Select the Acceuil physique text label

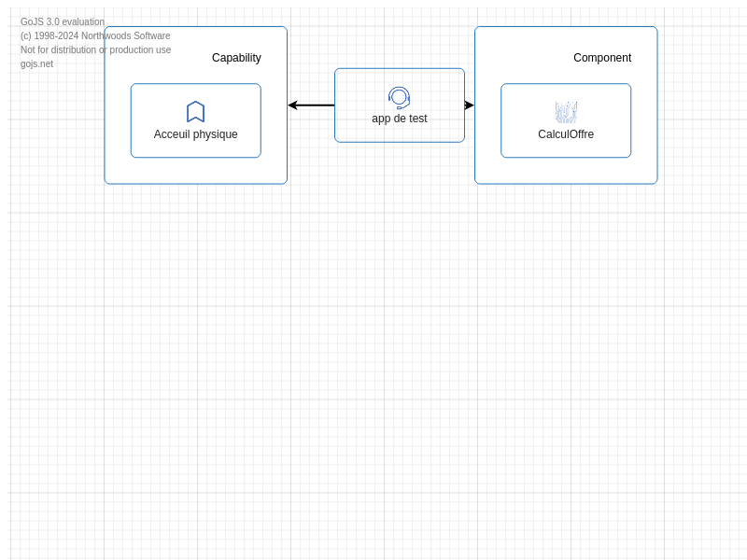coord(195,134)
